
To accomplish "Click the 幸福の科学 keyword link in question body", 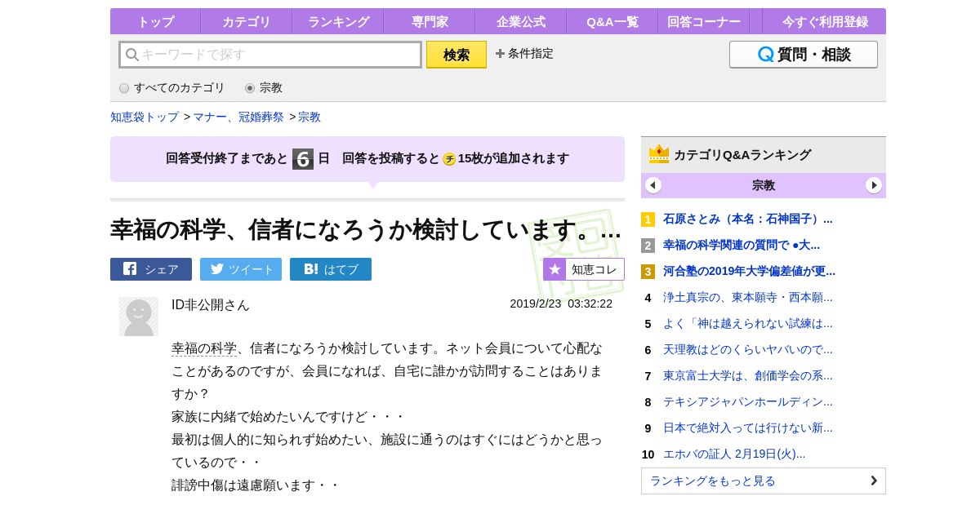I will [x=204, y=348].
